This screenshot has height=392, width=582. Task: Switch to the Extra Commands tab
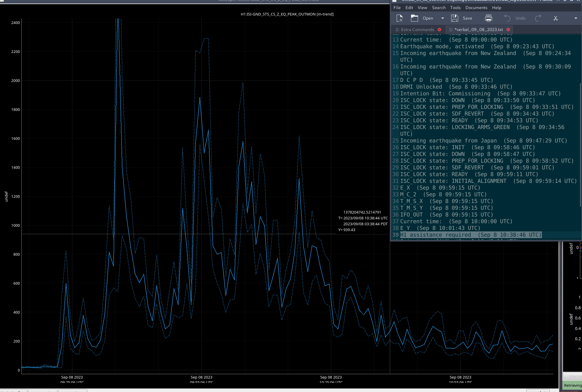coord(417,30)
